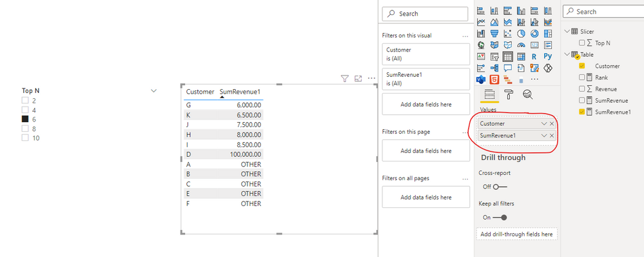The width and height of the screenshot is (644, 257).
Task: Select the 100% stacked column chart visual
Action: coord(548,11)
